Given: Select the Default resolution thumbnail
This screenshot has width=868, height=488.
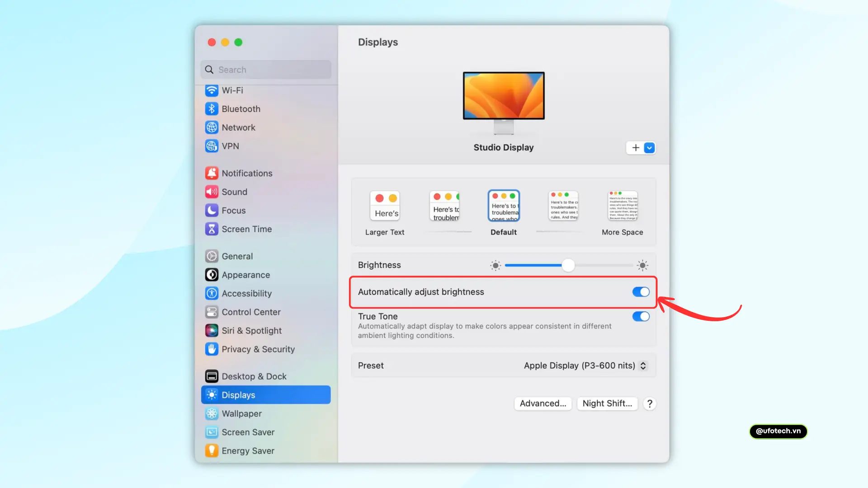Looking at the screenshot, I should click(504, 206).
